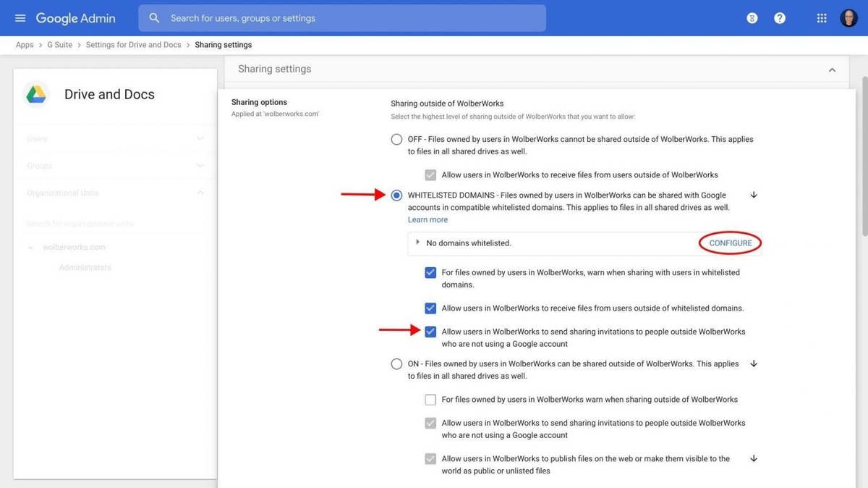Open the Google Apps grid launcher
Viewport: 868px width, 488px height.
[x=821, y=17]
